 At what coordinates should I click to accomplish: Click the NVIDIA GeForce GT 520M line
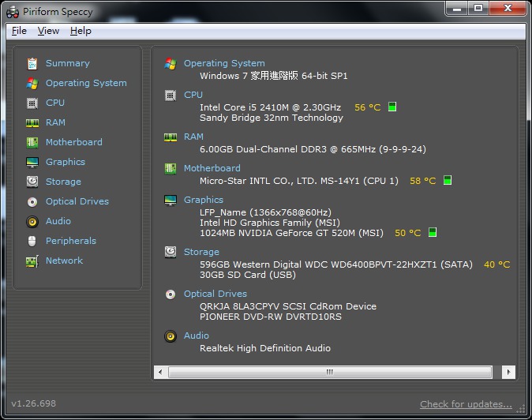pyautogui.click(x=291, y=233)
